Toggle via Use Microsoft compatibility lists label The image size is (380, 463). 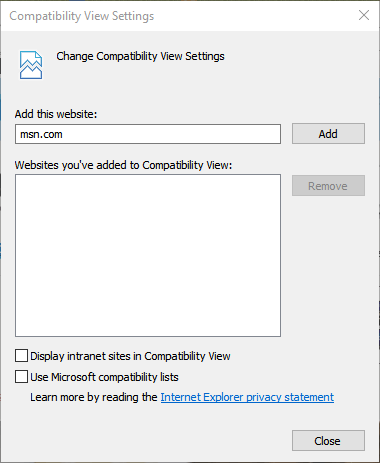click(104, 377)
